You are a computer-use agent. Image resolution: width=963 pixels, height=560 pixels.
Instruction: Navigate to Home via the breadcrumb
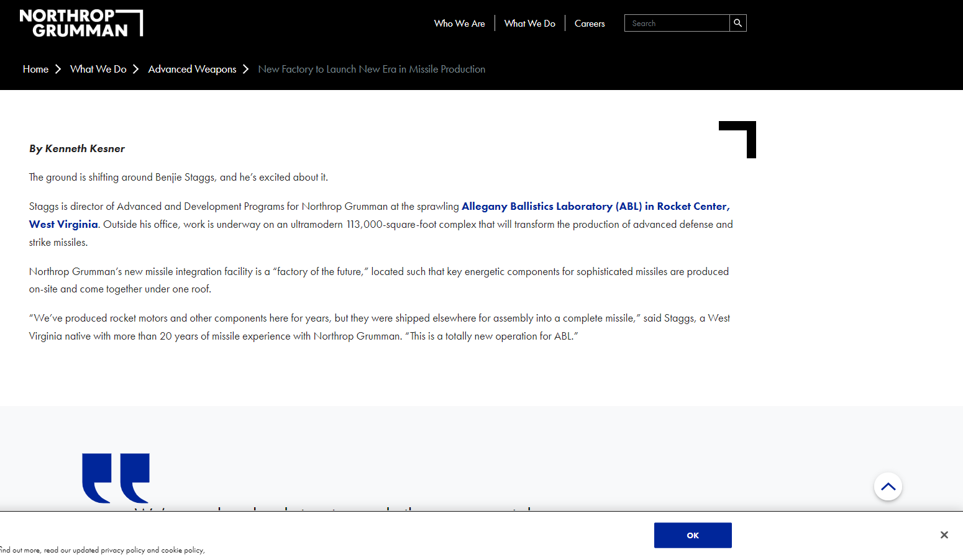click(35, 69)
